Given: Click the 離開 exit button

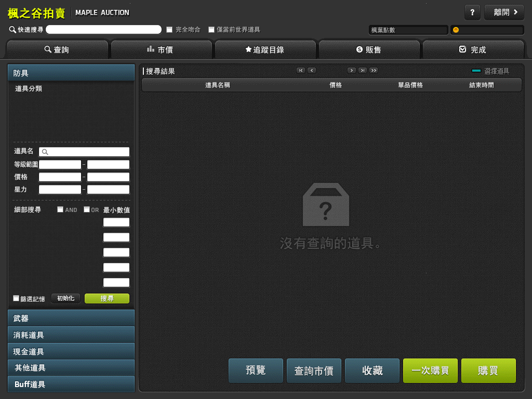Looking at the screenshot, I should tap(504, 12).
